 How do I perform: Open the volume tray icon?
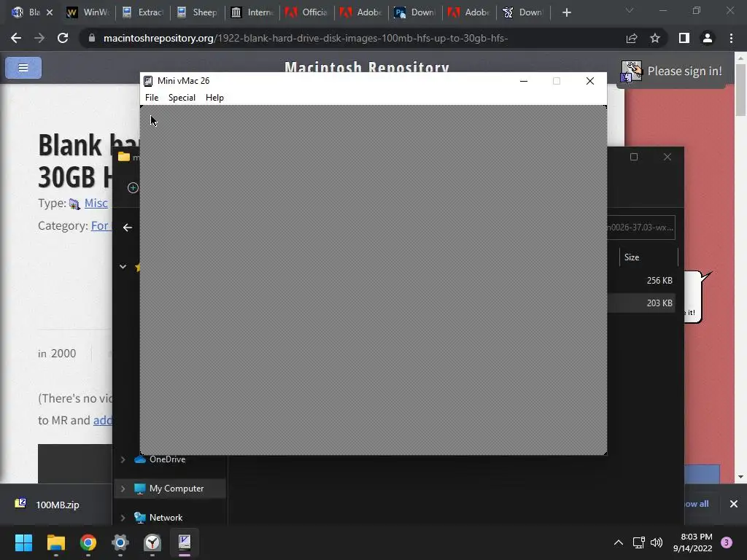click(x=657, y=542)
